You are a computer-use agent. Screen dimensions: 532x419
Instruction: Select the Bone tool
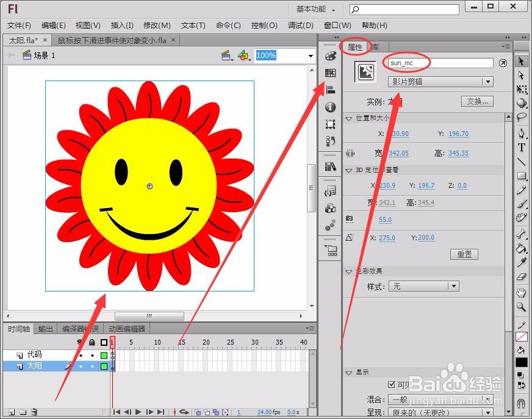(522, 234)
